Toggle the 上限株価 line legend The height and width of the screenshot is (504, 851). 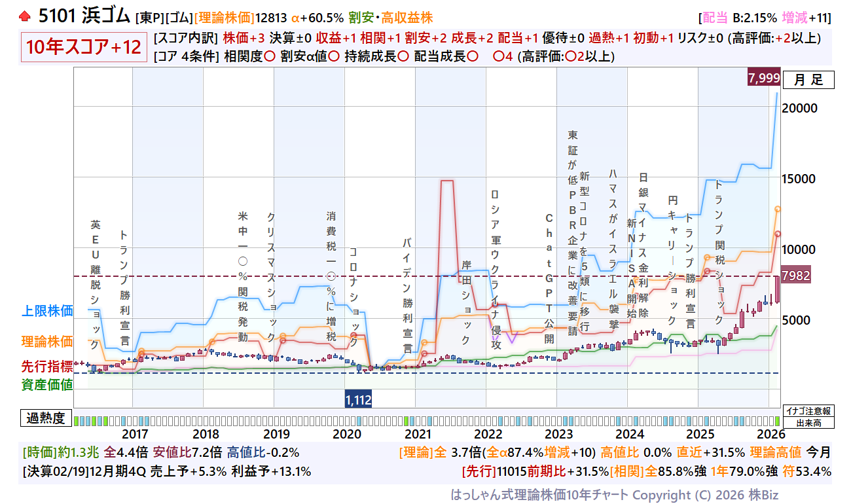[x=48, y=311]
